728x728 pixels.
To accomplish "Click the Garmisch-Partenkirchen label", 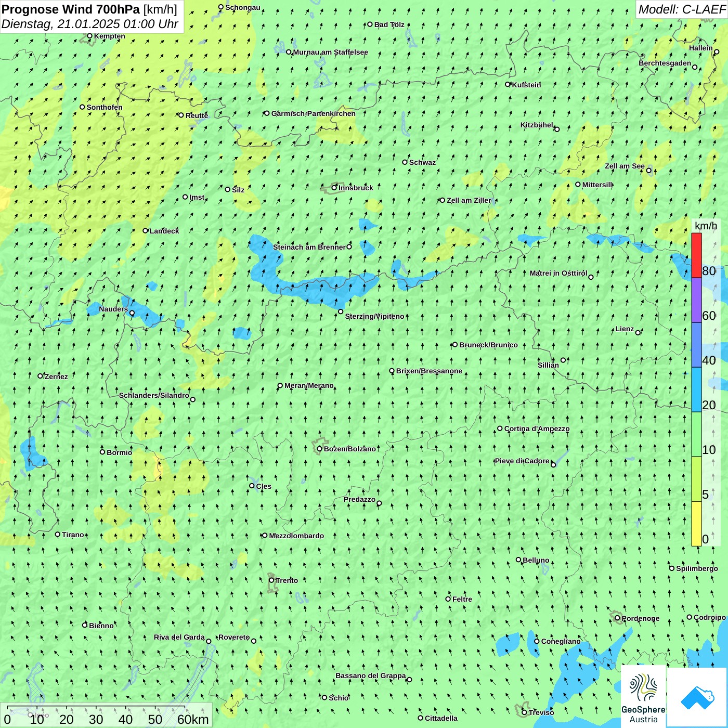I will [314, 113].
